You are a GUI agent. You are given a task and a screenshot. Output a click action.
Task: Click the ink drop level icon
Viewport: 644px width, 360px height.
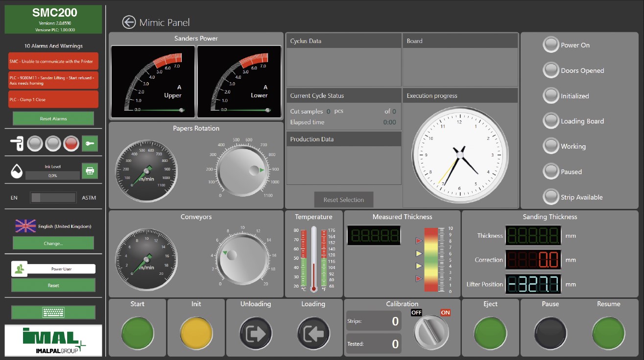(x=17, y=171)
